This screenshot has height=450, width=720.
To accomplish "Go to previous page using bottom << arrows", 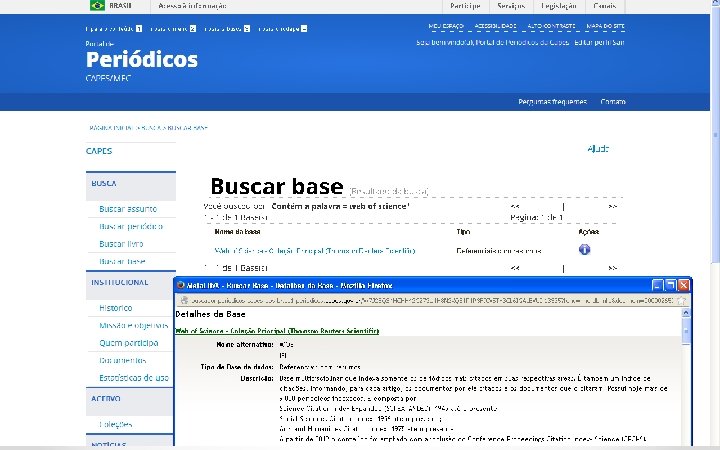I will pos(515,268).
